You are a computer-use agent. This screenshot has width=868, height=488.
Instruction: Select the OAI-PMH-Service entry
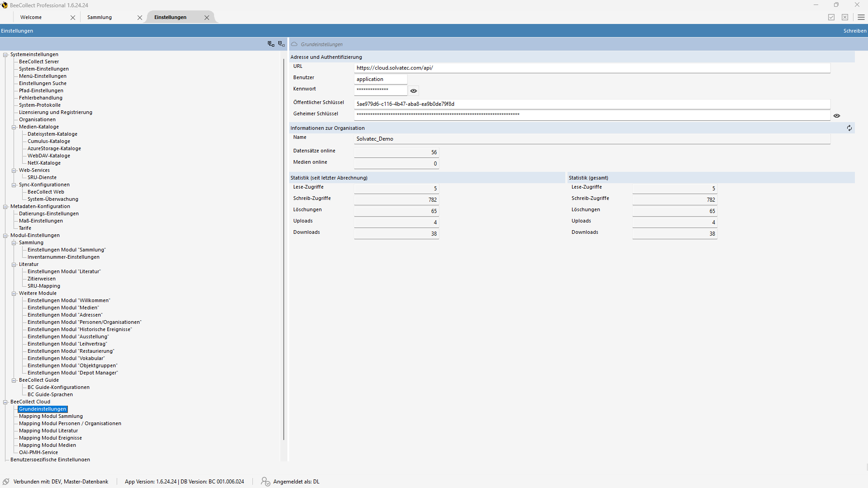(x=38, y=452)
